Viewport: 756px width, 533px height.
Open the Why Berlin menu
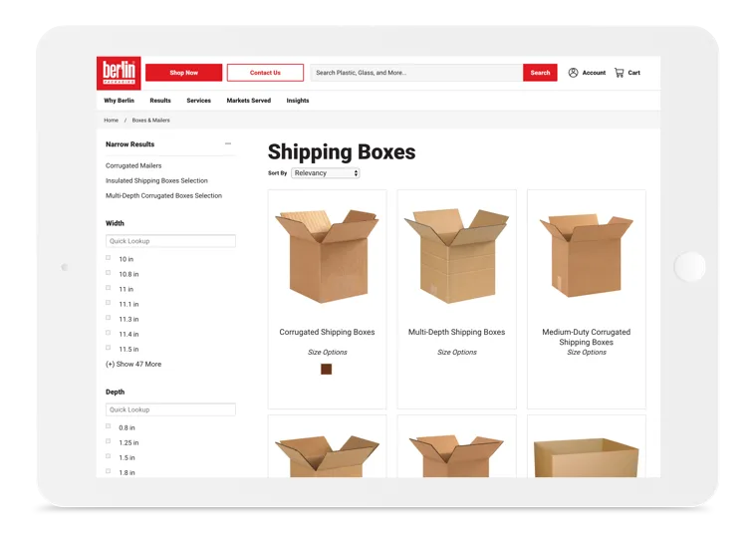[119, 101]
